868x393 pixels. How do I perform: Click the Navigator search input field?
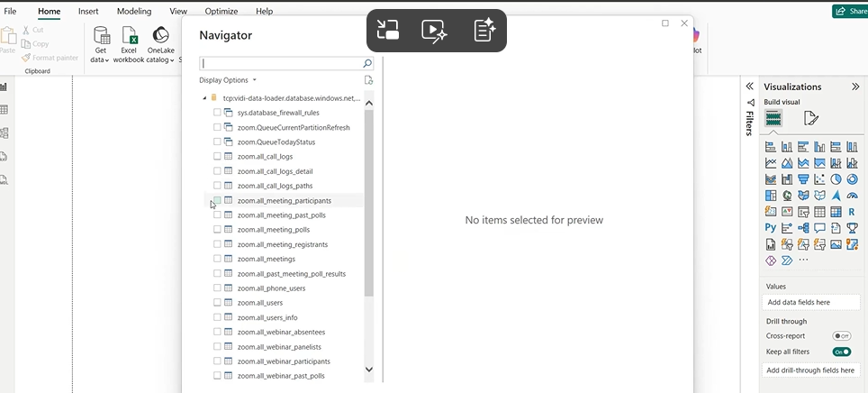[280, 64]
